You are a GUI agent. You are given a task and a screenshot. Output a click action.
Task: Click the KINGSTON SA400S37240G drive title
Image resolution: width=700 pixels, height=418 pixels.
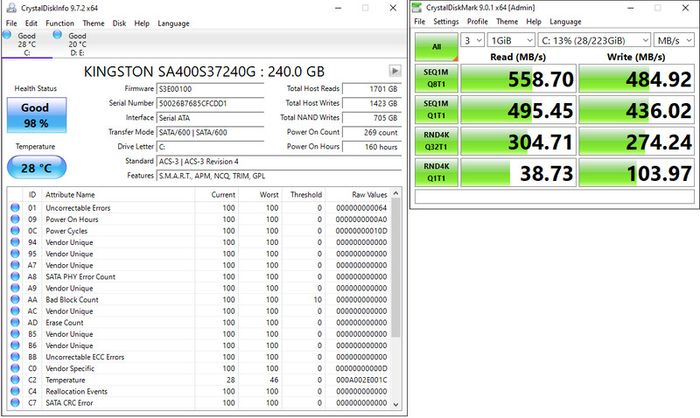coord(204,71)
